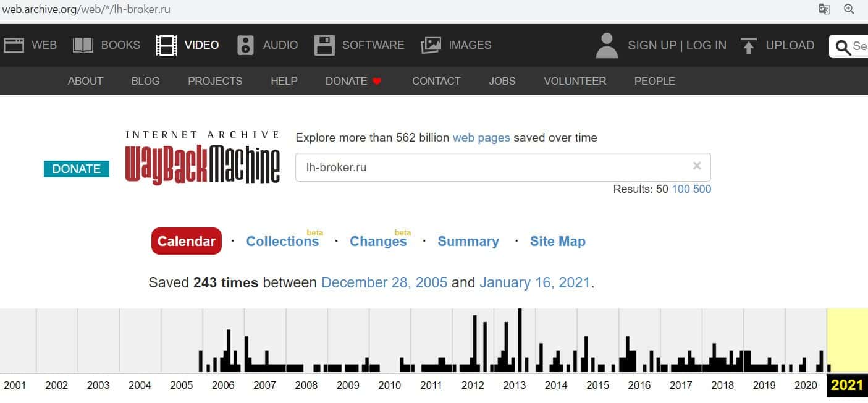Open the VOLUNTEER menu item

point(575,81)
